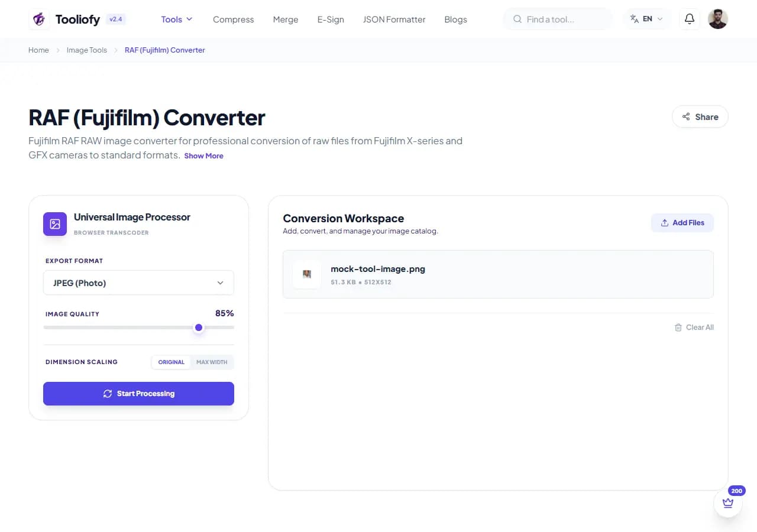This screenshot has width=757, height=532.
Task: Click the language translate icon
Action: click(x=635, y=19)
